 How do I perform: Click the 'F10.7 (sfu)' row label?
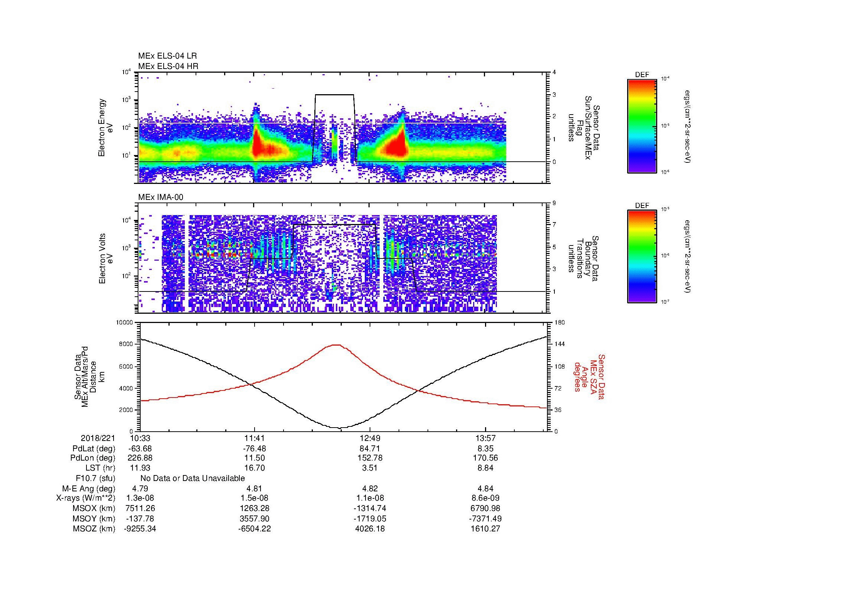[95, 478]
